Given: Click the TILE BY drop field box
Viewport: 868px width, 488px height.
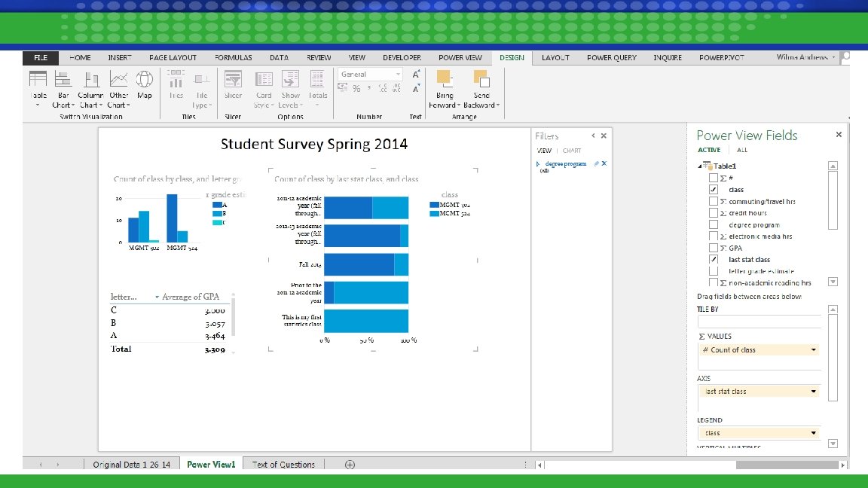Looking at the screenshot, I should (758, 322).
